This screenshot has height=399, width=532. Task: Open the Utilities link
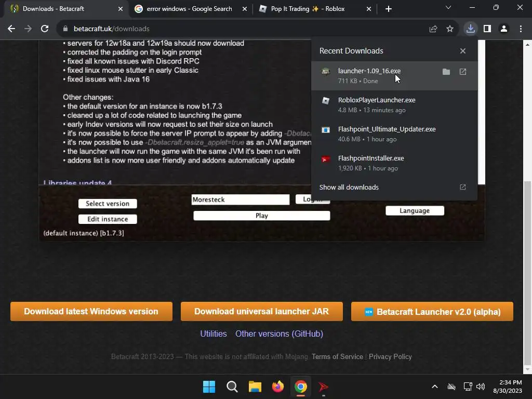pyautogui.click(x=214, y=334)
